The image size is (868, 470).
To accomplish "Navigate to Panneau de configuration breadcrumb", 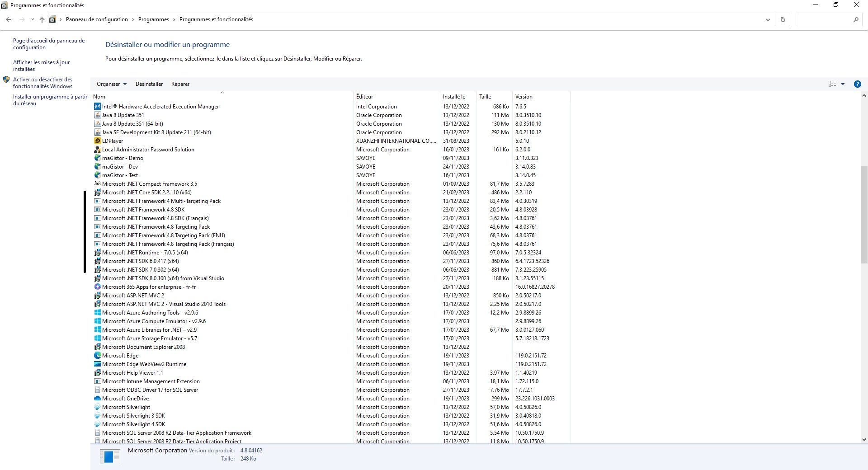I will 97,19.
